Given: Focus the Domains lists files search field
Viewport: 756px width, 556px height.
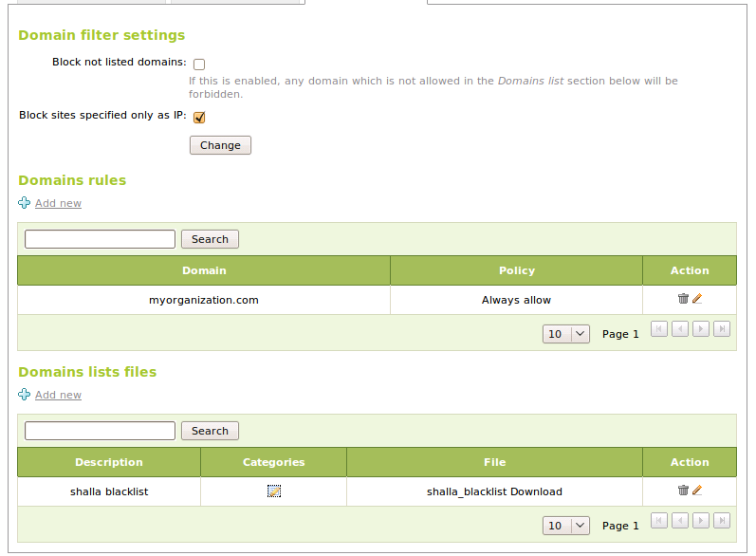Looking at the screenshot, I should (x=100, y=431).
